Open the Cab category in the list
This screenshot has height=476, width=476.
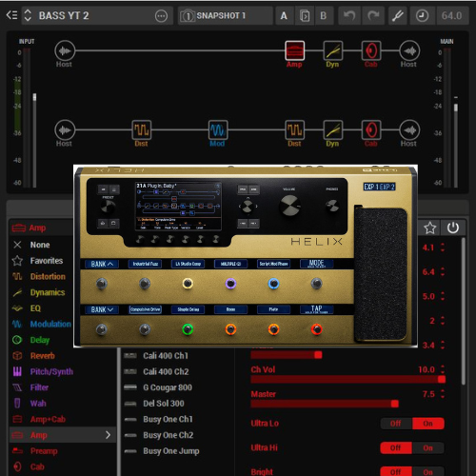point(37,466)
